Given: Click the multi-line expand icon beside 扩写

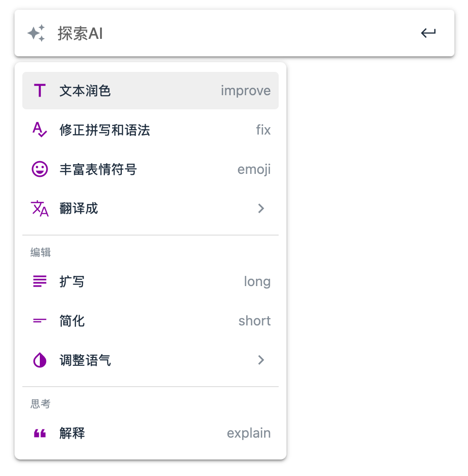Looking at the screenshot, I should pyautogui.click(x=39, y=281).
